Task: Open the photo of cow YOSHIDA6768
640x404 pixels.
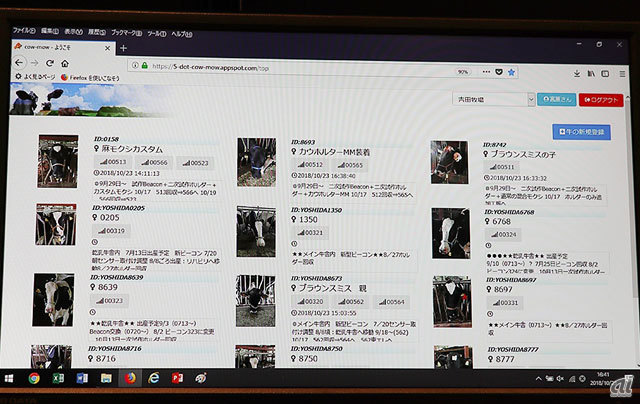Action: point(451,233)
